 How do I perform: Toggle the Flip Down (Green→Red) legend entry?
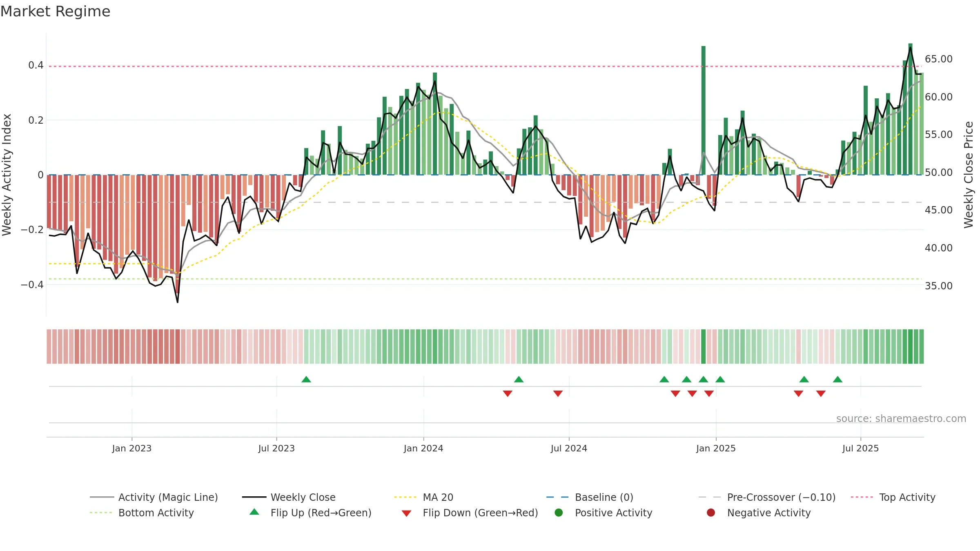coord(470,513)
